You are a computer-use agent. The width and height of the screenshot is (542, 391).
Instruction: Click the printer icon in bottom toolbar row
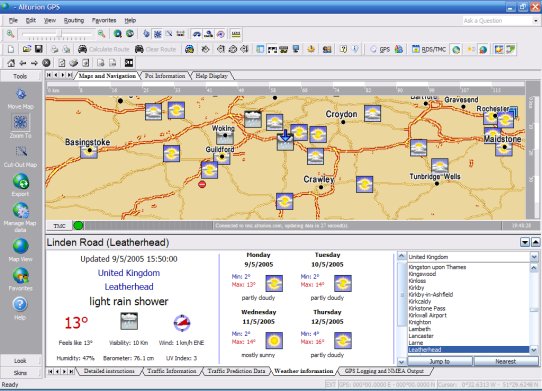coord(74,63)
